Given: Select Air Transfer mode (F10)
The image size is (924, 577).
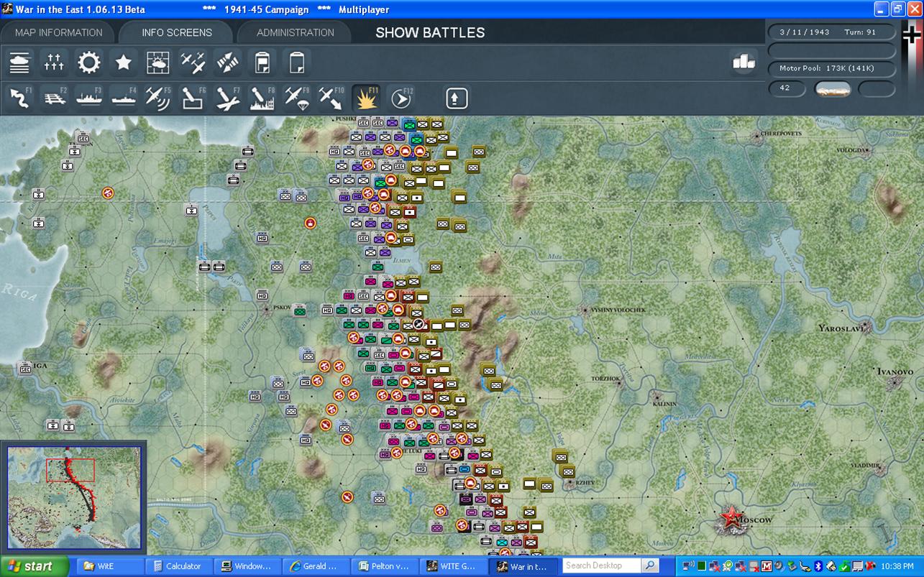Looking at the screenshot, I should (331, 98).
